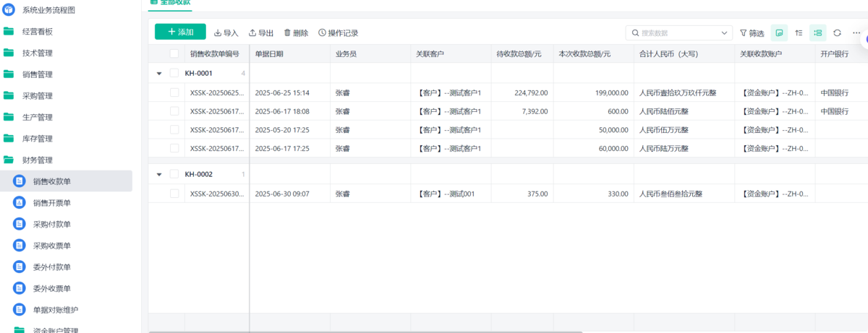Screen dimensions: 868x333
Task: Toggle the green note display icon
Action: coord(779,33)
